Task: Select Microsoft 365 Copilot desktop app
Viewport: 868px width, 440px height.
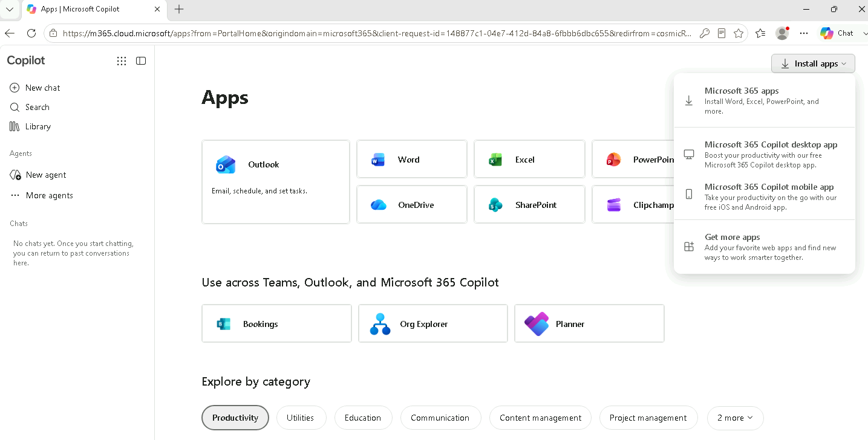Action: click(765, 154)
